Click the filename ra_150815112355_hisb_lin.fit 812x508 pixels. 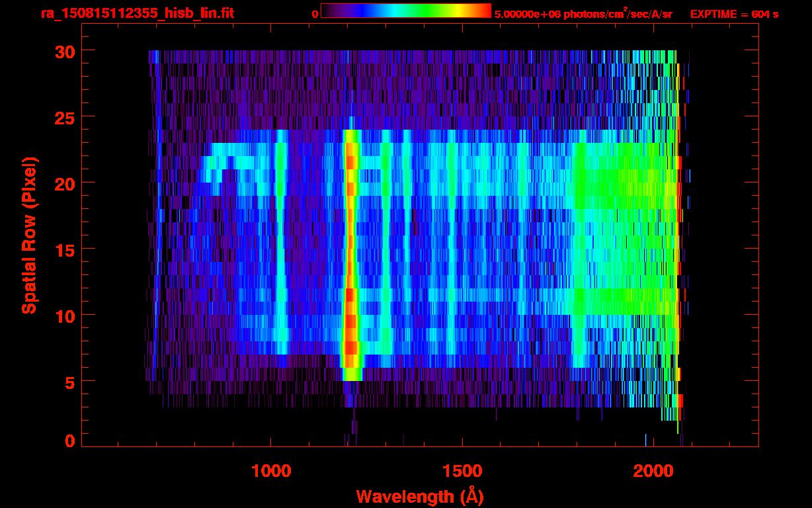click(x=136, y=13)
